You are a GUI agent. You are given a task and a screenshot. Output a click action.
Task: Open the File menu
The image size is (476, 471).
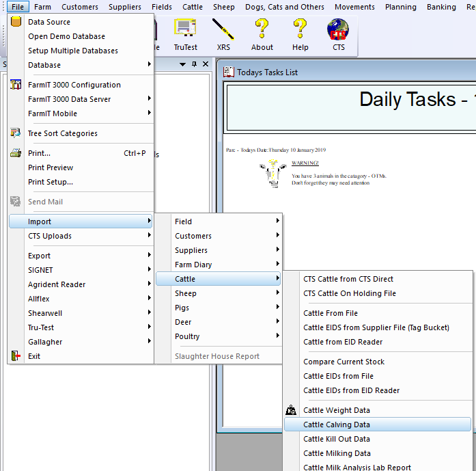pyautogui.click(x=18, y=7)
